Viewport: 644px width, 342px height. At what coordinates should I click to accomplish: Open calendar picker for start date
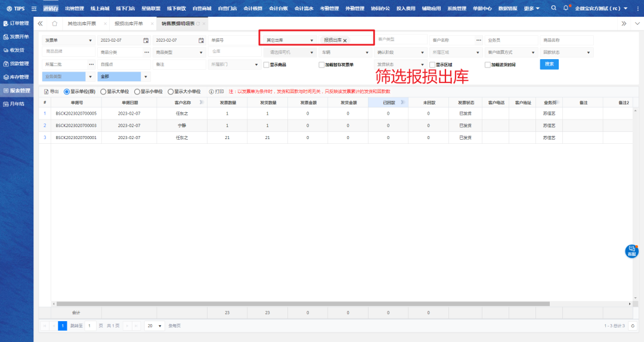(x=145, y=40)
